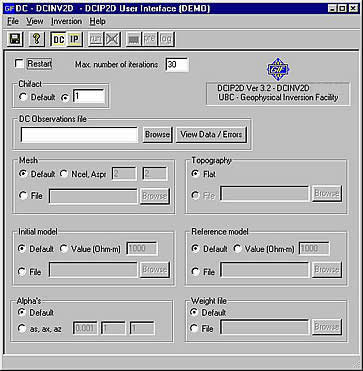Click the Initial model file path field
This screenshot has width=363, height=371.
coord(93,270)
